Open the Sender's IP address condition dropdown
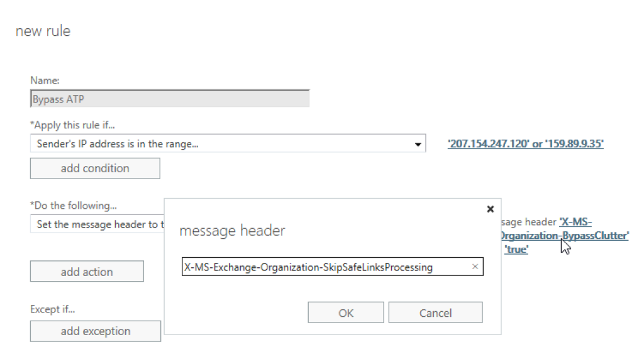644x359 pixels. point(418,145)
